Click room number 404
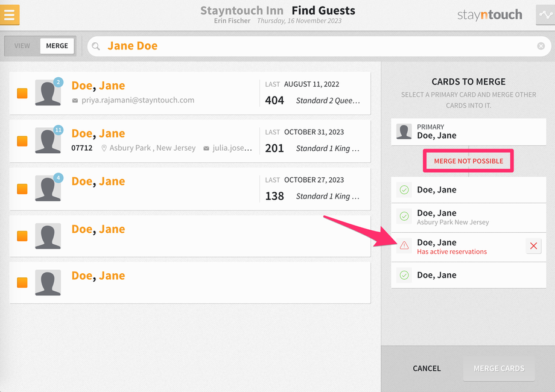 [x=274, y=101]
